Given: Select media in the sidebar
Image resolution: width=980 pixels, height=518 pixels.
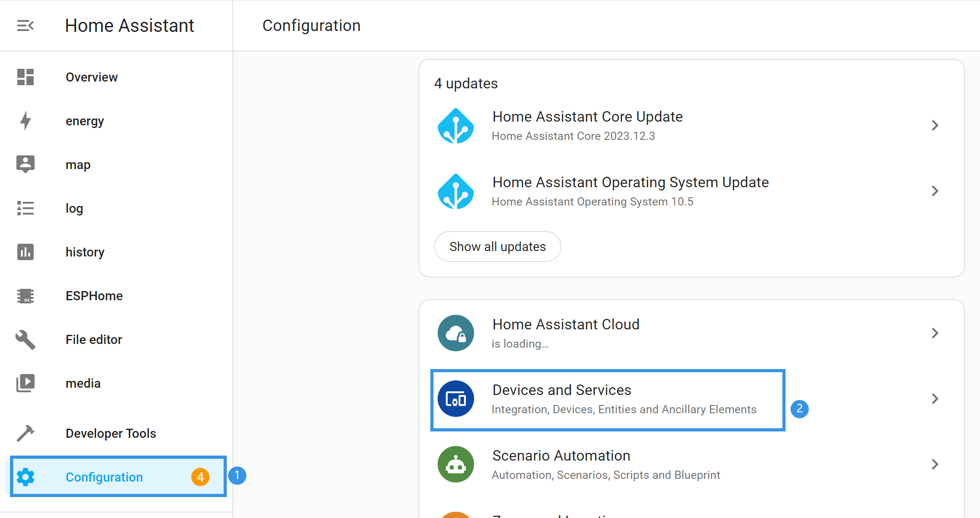Looking at the screenshot, I should pyautogui.click(x=116, y=383).
